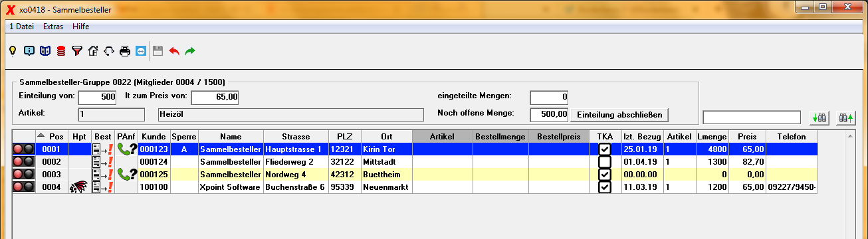Click the red undo arrow
Viewport: 868px width, 239px height.
174,50
